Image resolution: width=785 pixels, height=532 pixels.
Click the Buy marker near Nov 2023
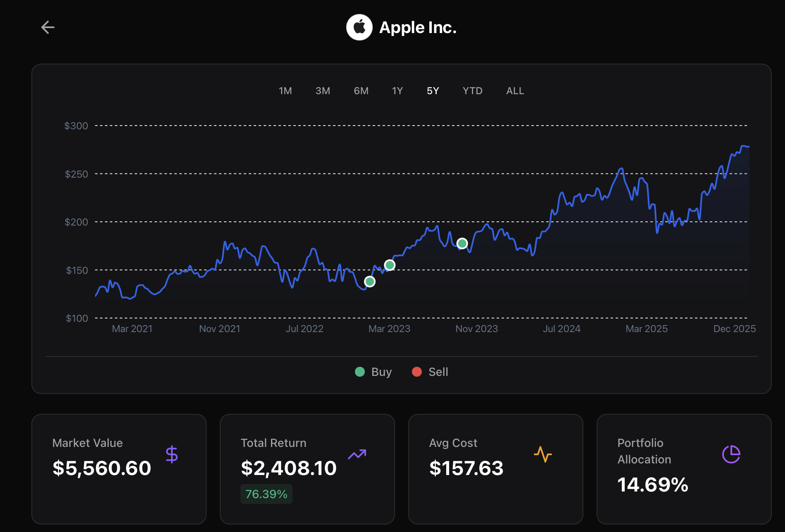click(x=462, y=243)
